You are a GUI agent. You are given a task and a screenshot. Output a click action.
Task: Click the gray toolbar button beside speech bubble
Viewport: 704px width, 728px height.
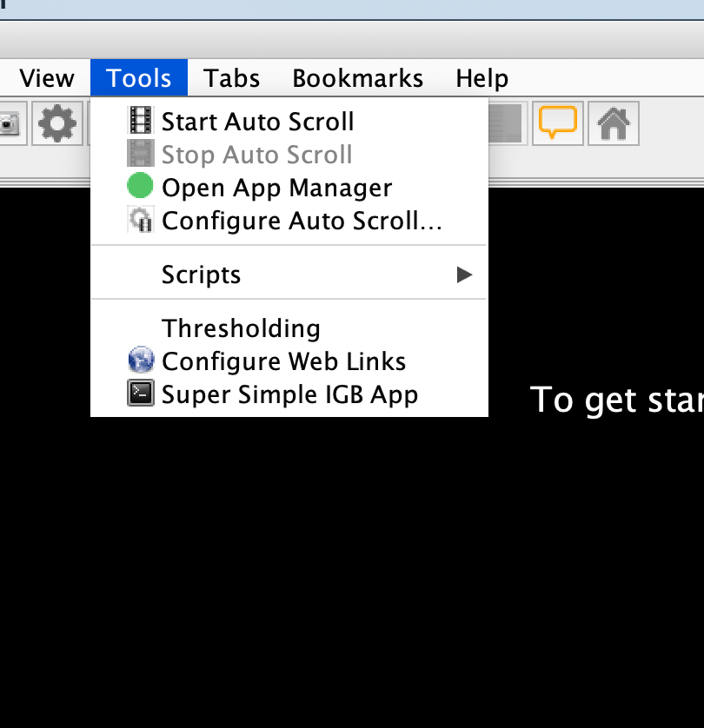[x=507, y=123]
